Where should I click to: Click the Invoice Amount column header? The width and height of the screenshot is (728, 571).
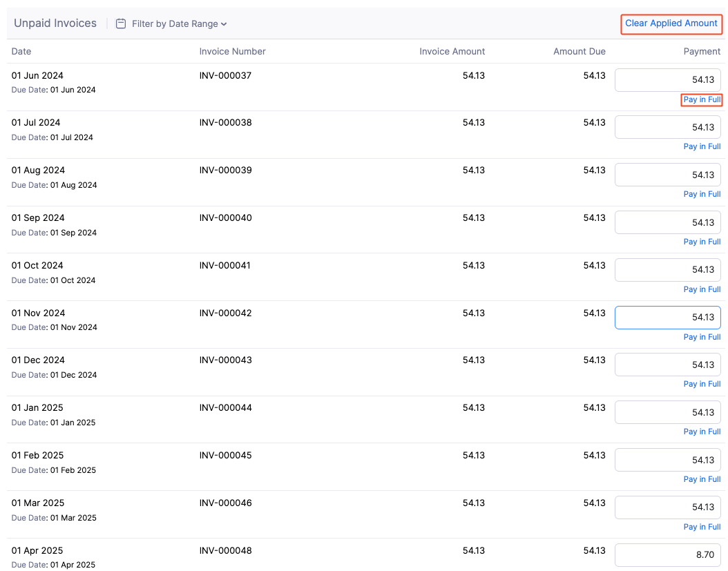[x=452, y=51]
